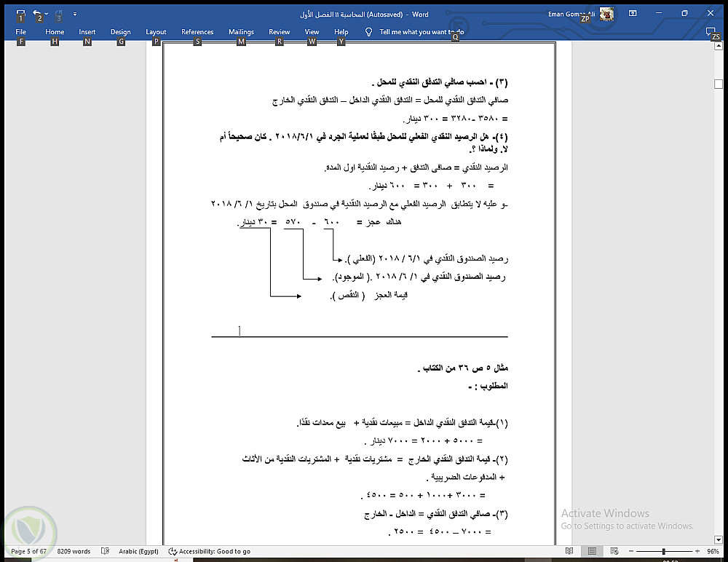Click the vertical scrollbar up arrow
Screen dimensions: 728x562
(x=719, y=46)
